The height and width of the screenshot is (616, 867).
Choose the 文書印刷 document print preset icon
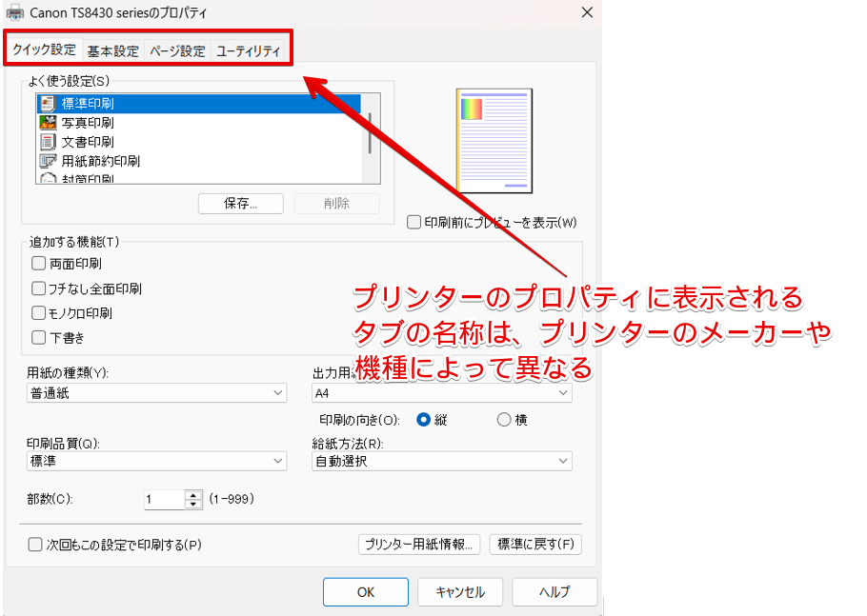pyautogui.click(x=49, y=141)
